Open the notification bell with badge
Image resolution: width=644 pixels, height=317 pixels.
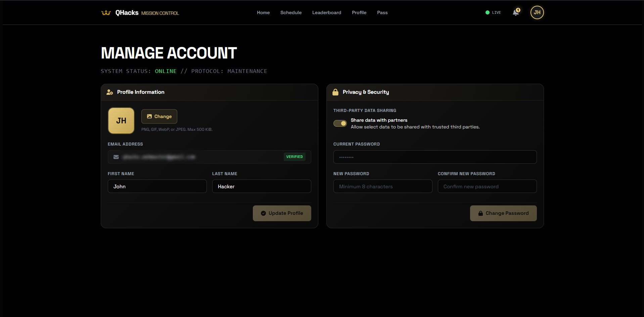(515, 12)
